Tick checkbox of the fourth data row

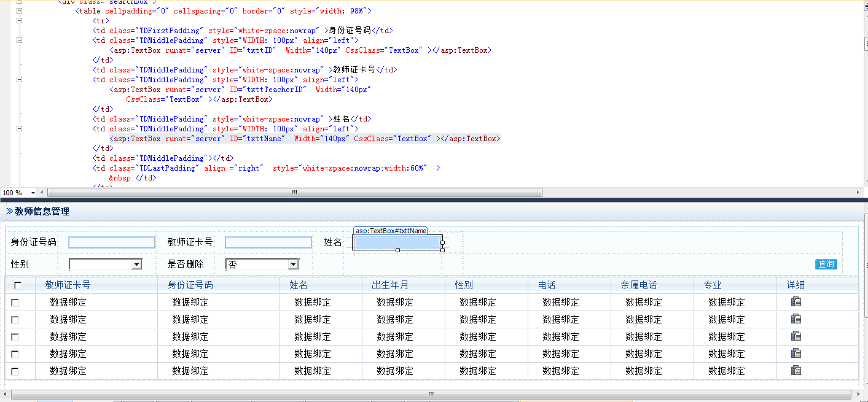coord(15,354)
